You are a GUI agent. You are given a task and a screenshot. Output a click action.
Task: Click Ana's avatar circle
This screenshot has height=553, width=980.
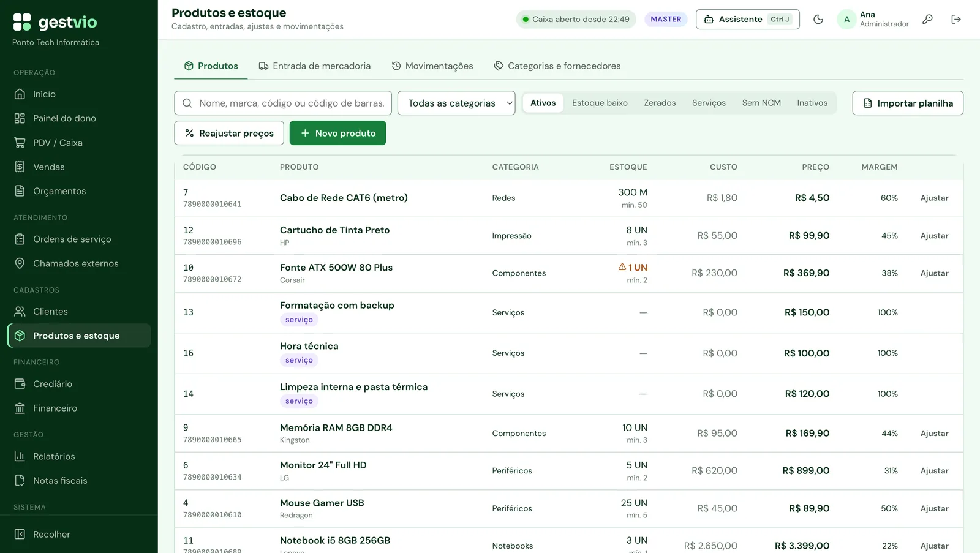coord(846,19)
